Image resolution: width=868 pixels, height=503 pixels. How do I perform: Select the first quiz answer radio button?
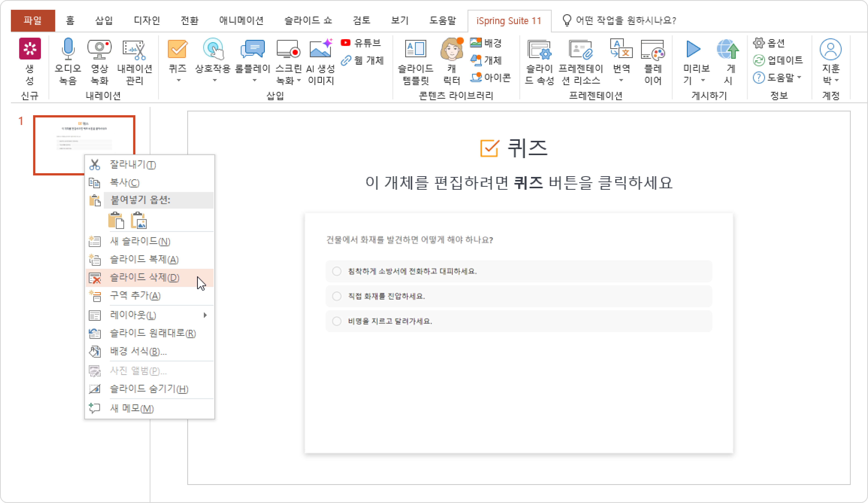click(x=337, y=271)
